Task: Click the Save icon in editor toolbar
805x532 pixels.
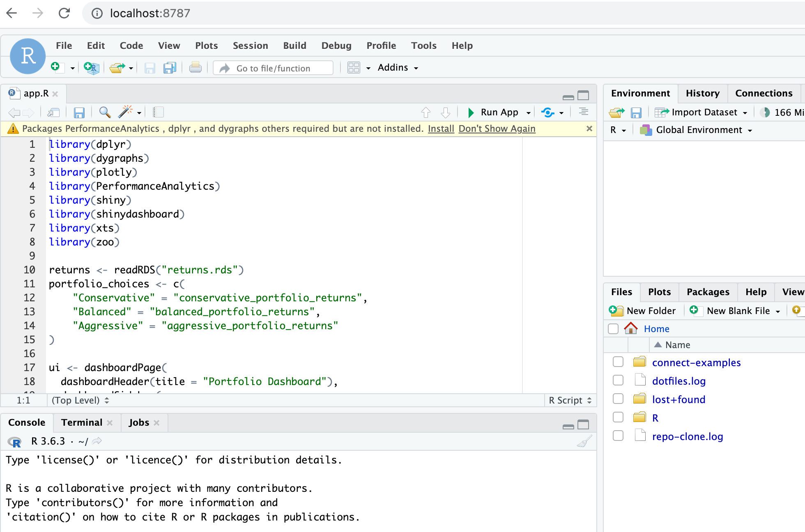Action: click(79, 112)
